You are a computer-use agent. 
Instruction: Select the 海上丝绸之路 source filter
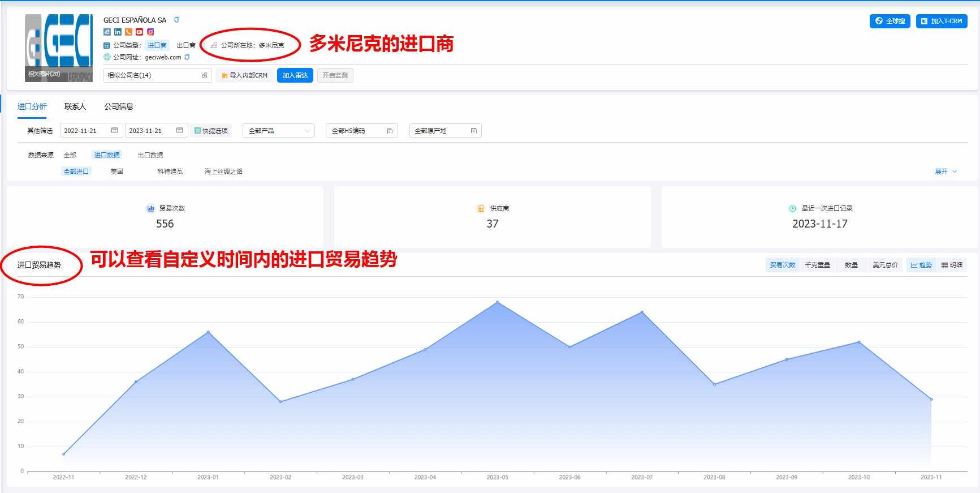223,172
